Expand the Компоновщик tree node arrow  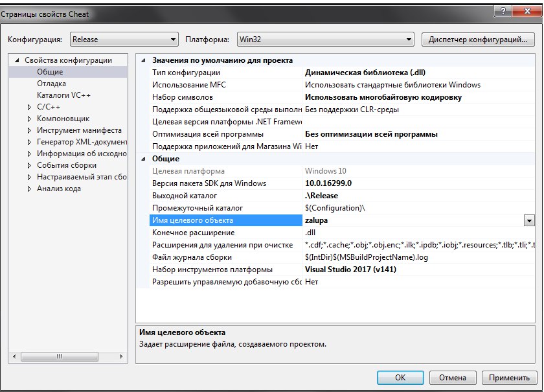[30, 119]
